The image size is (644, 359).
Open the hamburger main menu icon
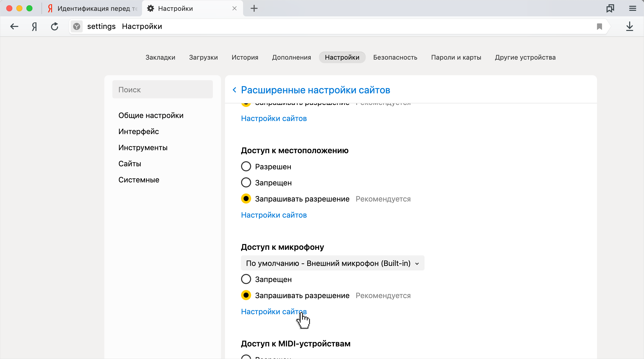[632, 8]
